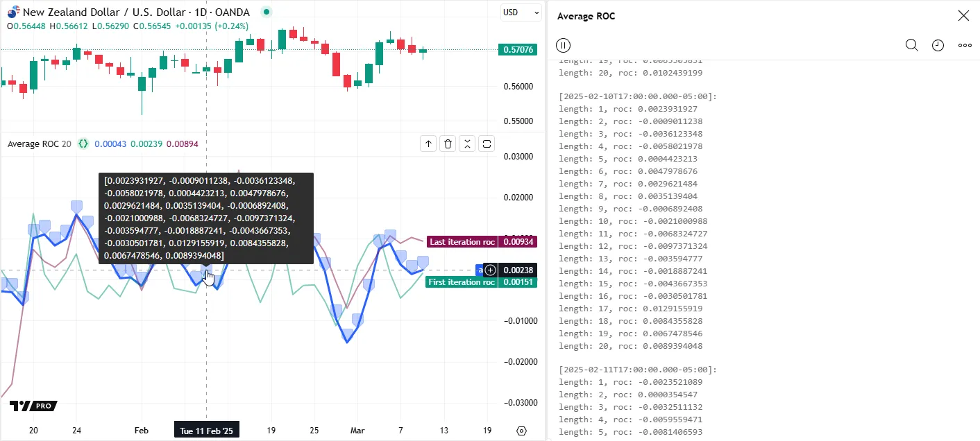Click the green market status dot

pos(267,12)
